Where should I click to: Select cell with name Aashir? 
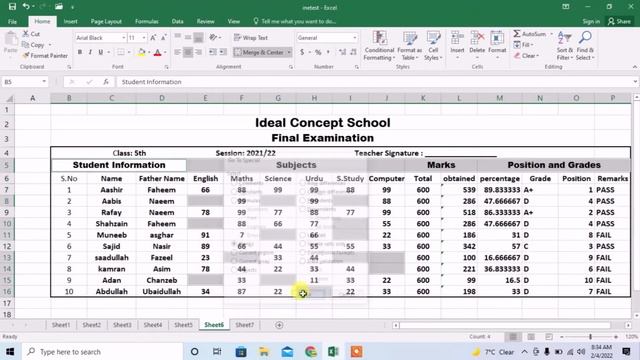coord(111,190)
